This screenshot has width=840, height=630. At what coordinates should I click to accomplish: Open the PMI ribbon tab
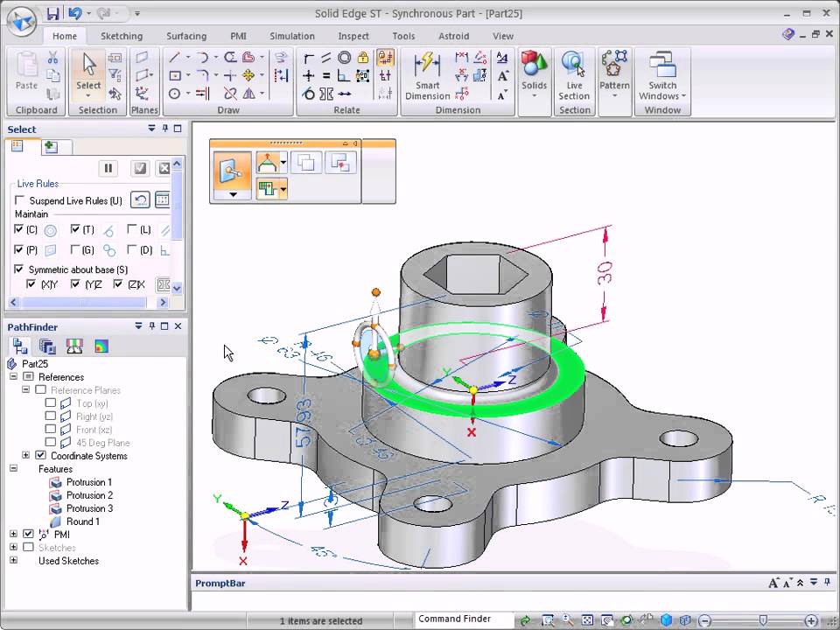[238, 36]
